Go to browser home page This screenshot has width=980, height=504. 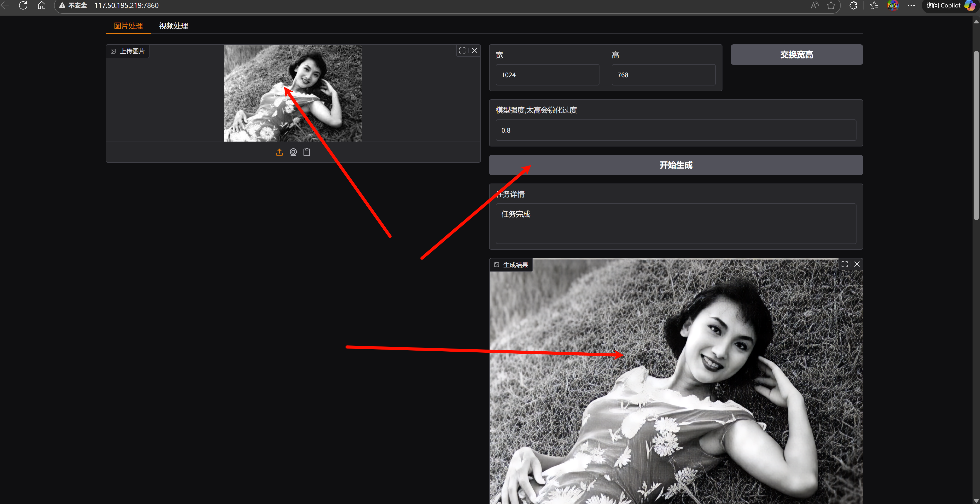tap(41, 5)
